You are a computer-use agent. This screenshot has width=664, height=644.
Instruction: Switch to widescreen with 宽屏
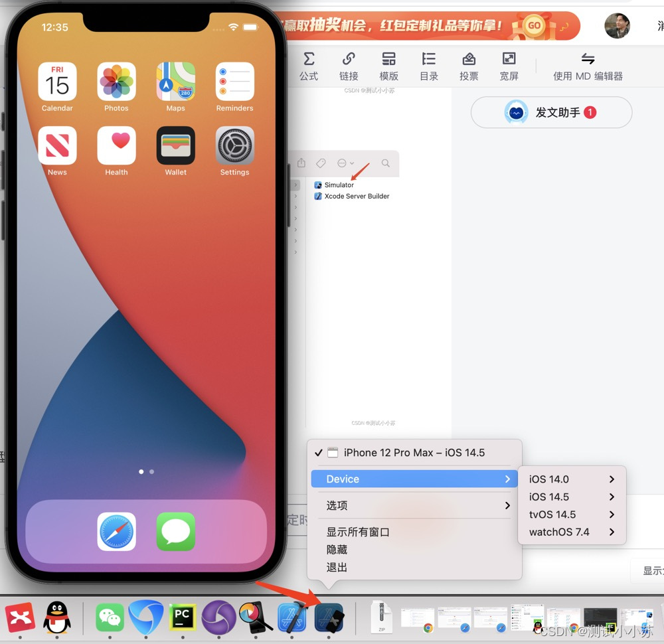coord(509,66)
